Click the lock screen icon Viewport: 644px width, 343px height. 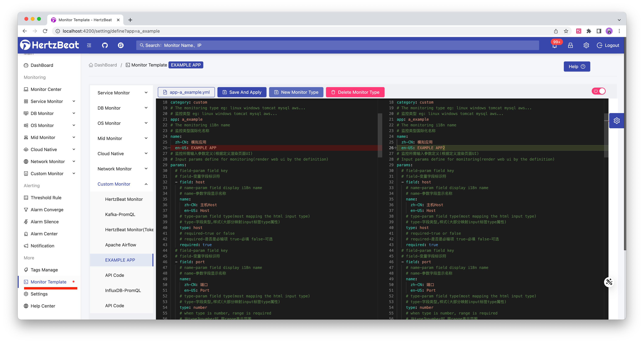pos(570,45)
